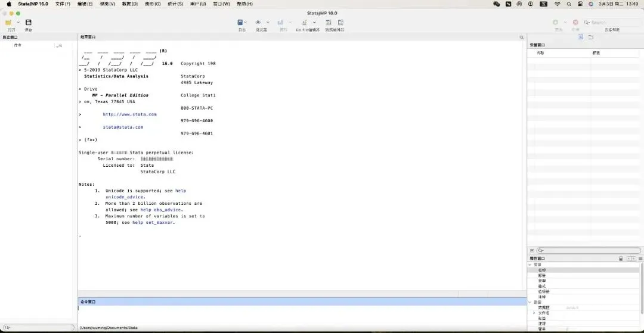Click the WeChat icon in menu bar

pyautogui.click(x=497, y=4)
